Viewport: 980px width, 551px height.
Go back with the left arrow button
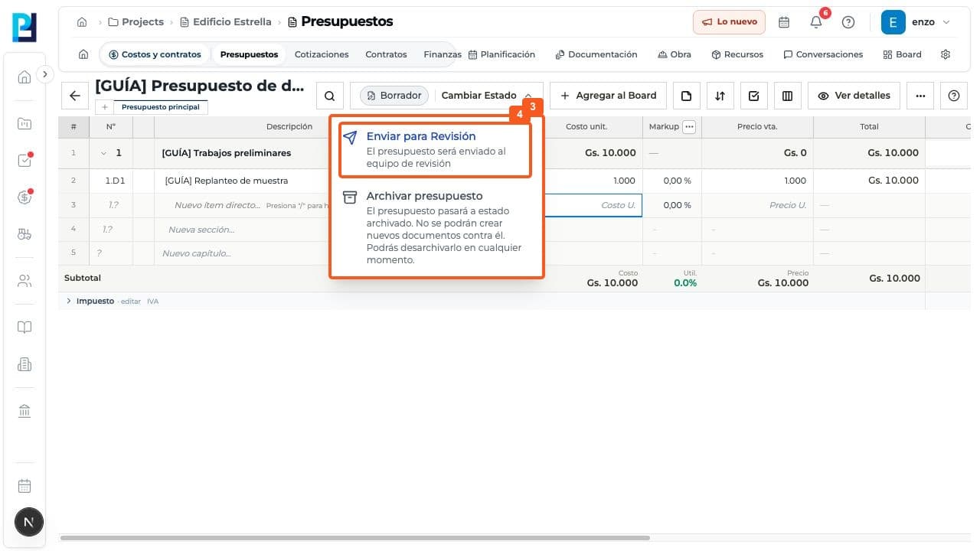74,96
